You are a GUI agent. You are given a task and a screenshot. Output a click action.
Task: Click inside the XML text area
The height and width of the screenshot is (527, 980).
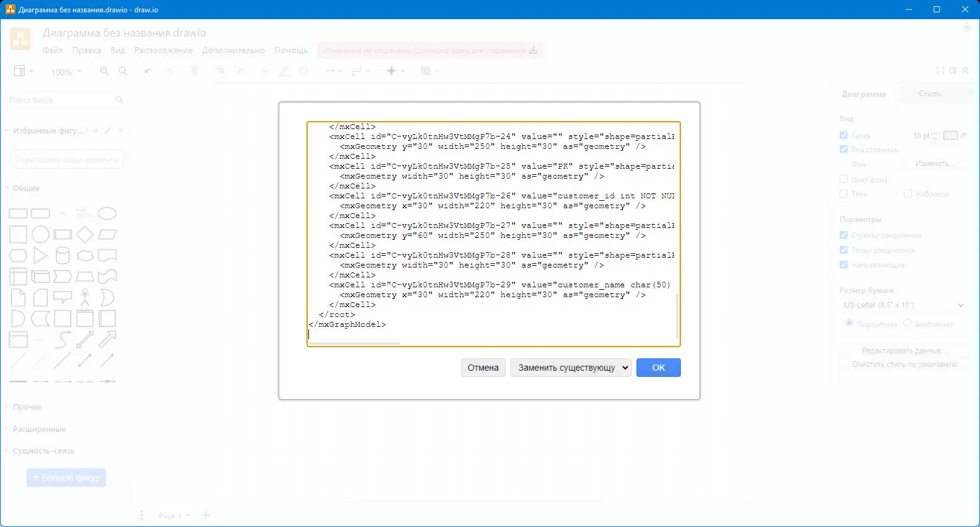pos(493,234)
